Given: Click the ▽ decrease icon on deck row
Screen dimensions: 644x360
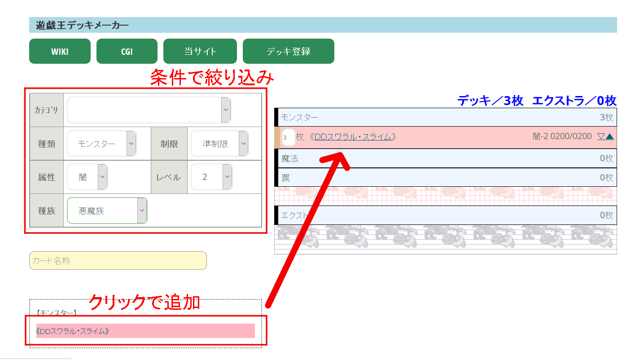Looking at the screenshot, I should point(601,136).
